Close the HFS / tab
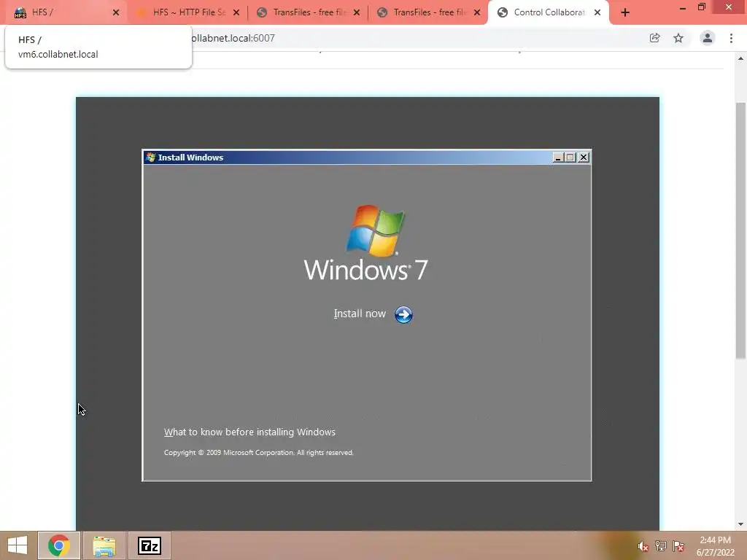Screen dimensions: 747x560 click(116, 12)
